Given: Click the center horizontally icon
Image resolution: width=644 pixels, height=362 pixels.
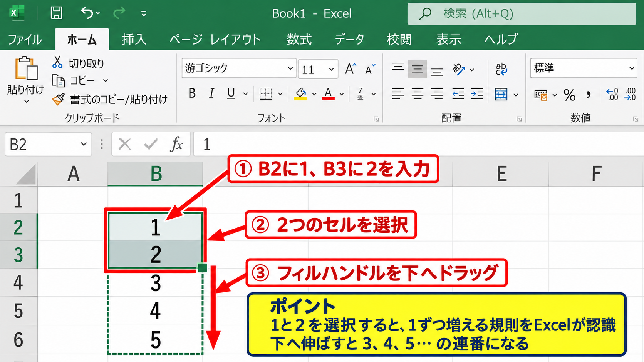Looking at the screenshot, I should click(418, 93).
